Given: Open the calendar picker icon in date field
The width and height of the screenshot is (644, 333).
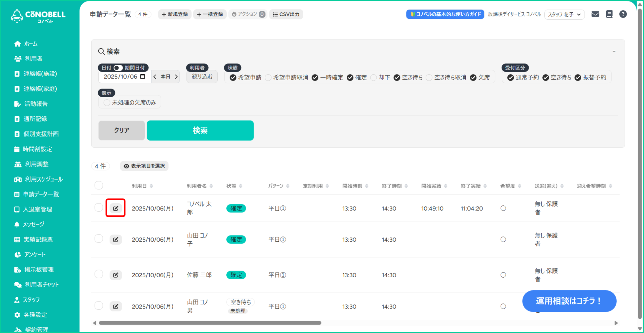Looking at the screenshot, I should coord(143,76).
